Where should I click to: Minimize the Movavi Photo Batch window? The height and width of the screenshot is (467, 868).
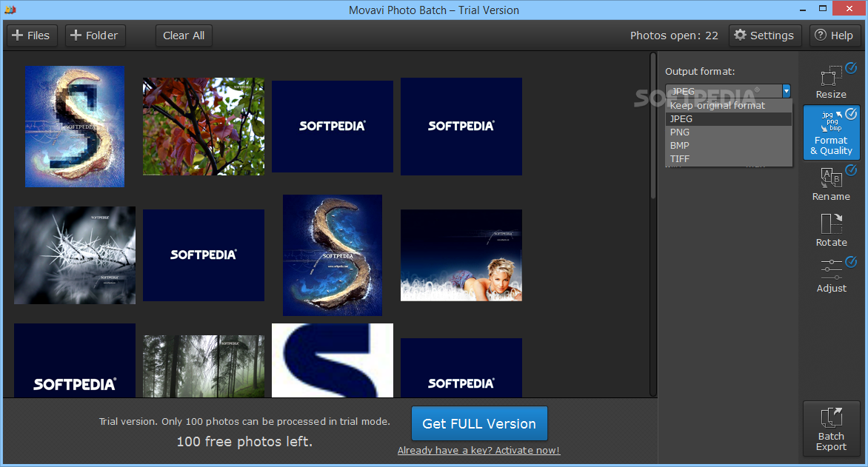pyautogui.click(x=803, y=10)
